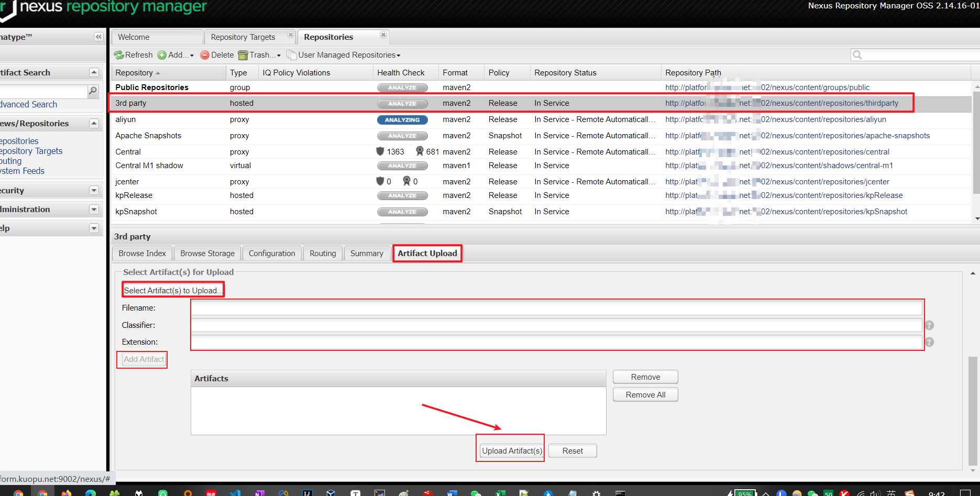
Task: Click the help icon beside Extension field
Action: click(929, 342)
